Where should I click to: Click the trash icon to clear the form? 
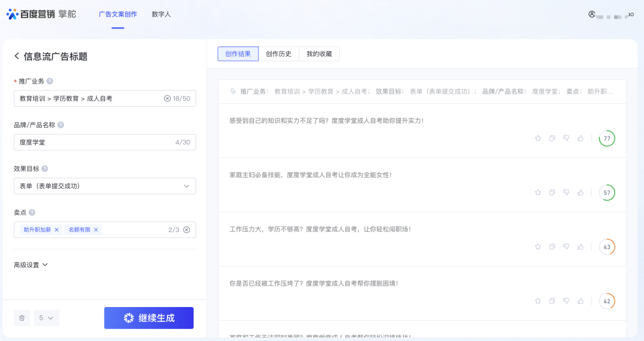[22, 318]
